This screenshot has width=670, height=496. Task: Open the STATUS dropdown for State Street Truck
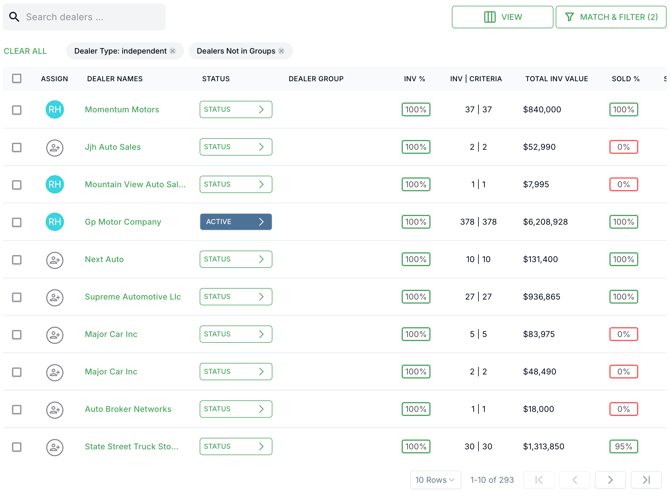pyautogui.click(x=235, y=447)
